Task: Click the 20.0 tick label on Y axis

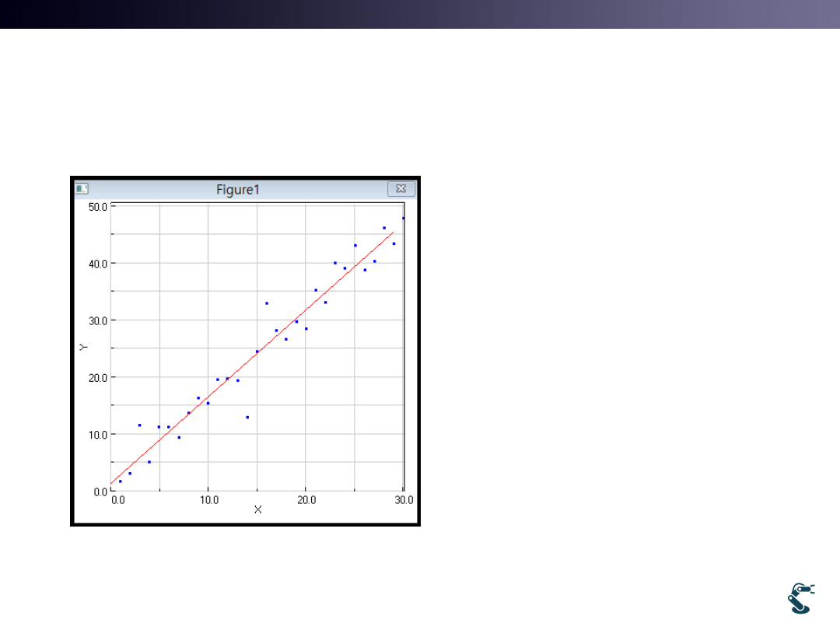Action: click(x=97, y=377)
